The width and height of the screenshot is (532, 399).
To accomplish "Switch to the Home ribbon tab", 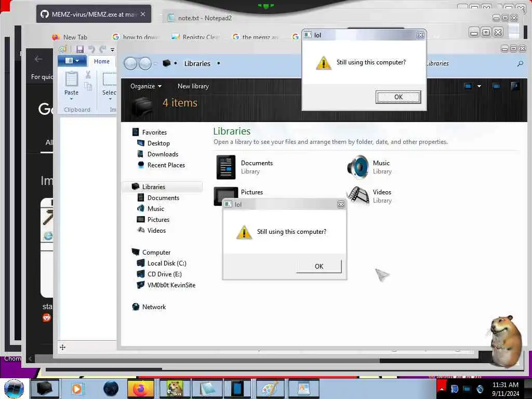I will click(x=102, y=61).
